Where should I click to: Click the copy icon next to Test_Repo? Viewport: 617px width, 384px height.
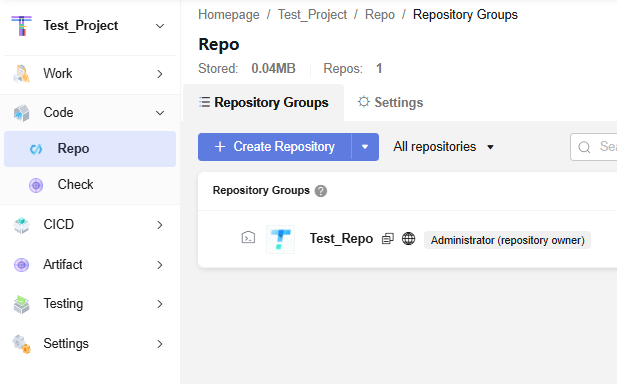pyautogui.click(x=388, y=239)
